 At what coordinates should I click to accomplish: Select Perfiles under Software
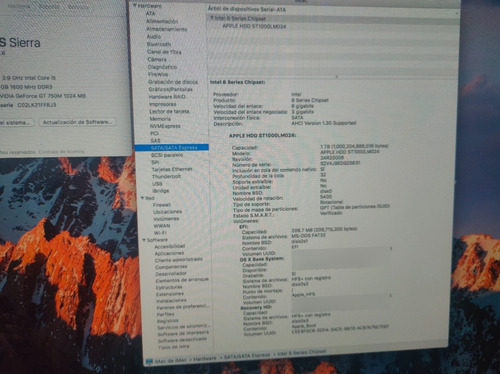(166, 314)
